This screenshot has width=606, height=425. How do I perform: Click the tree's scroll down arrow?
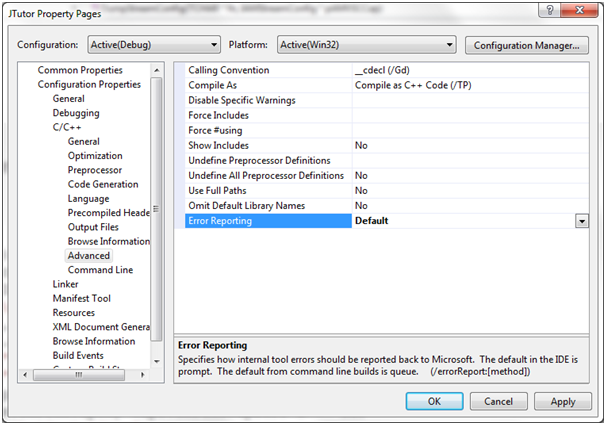[157, 362]
